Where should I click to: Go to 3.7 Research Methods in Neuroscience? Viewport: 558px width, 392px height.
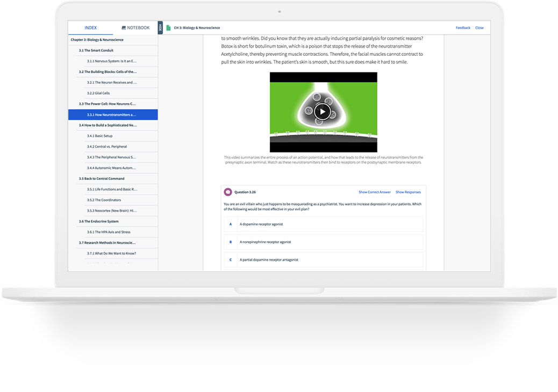point(117,242)
